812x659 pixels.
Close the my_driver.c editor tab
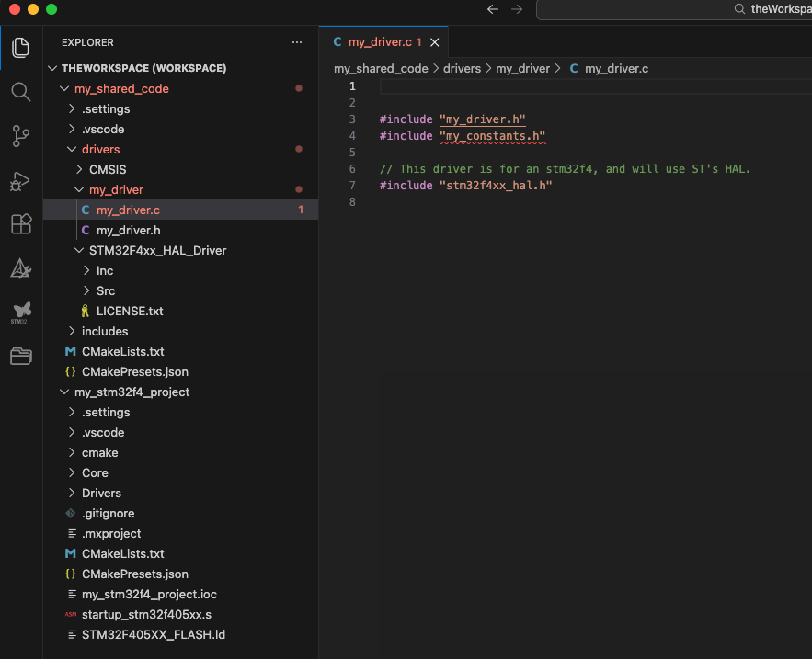(x=435, y=42)
